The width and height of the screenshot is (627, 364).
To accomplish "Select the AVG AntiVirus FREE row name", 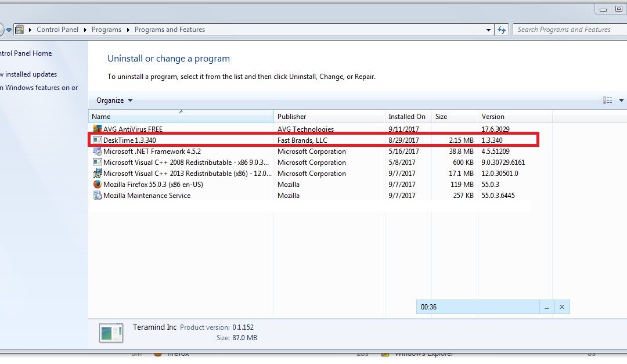I will [133, 129].
